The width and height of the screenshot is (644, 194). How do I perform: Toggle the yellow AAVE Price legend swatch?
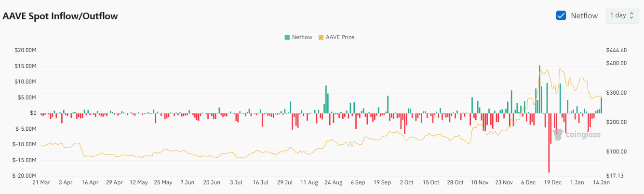click(321, 37)
